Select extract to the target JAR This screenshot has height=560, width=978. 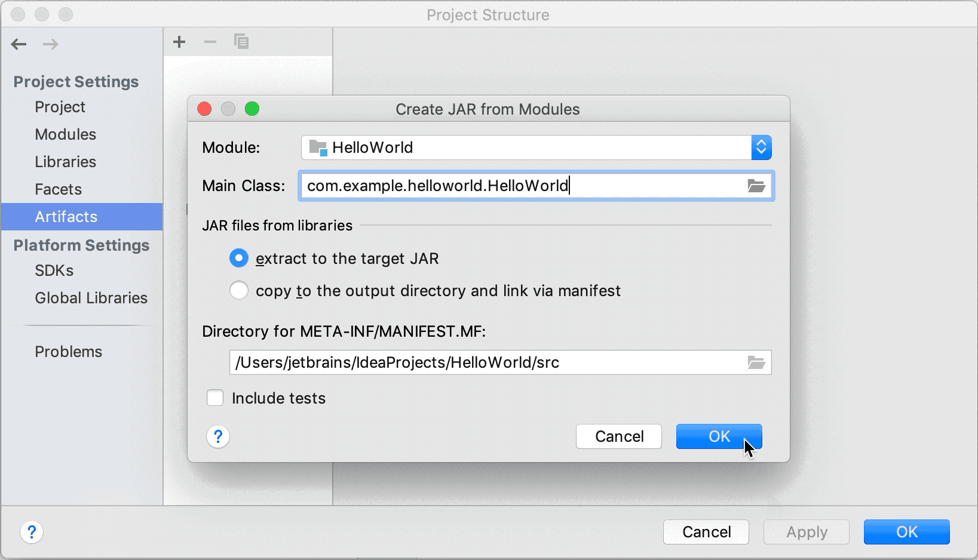click(x=239, y=259)
